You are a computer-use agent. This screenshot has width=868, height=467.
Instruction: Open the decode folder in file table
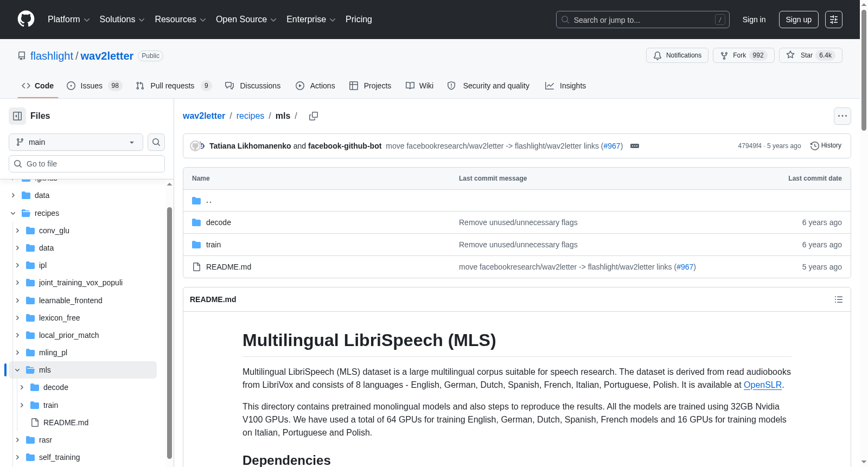[x=219, y=222]
